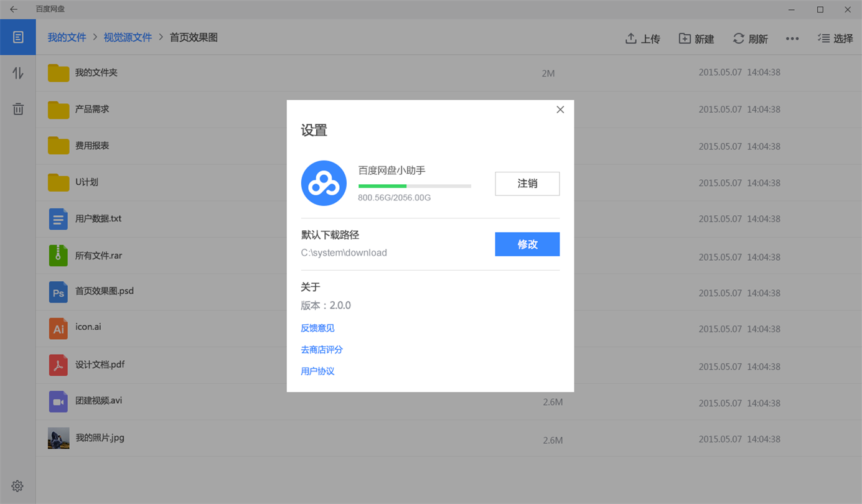Image resolution: width=862 pixels, height=504 pixels.
Task: Click the storage usage progress bar
Action: (415, 186)
